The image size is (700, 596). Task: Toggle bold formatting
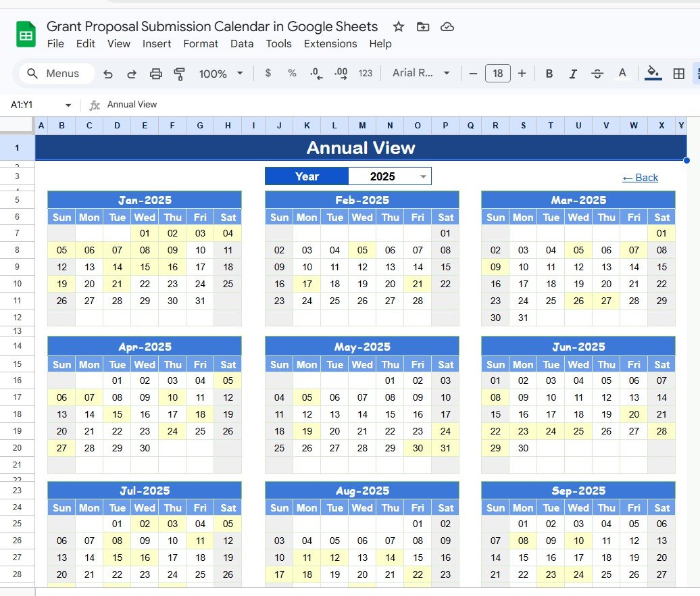coord(549,74)
